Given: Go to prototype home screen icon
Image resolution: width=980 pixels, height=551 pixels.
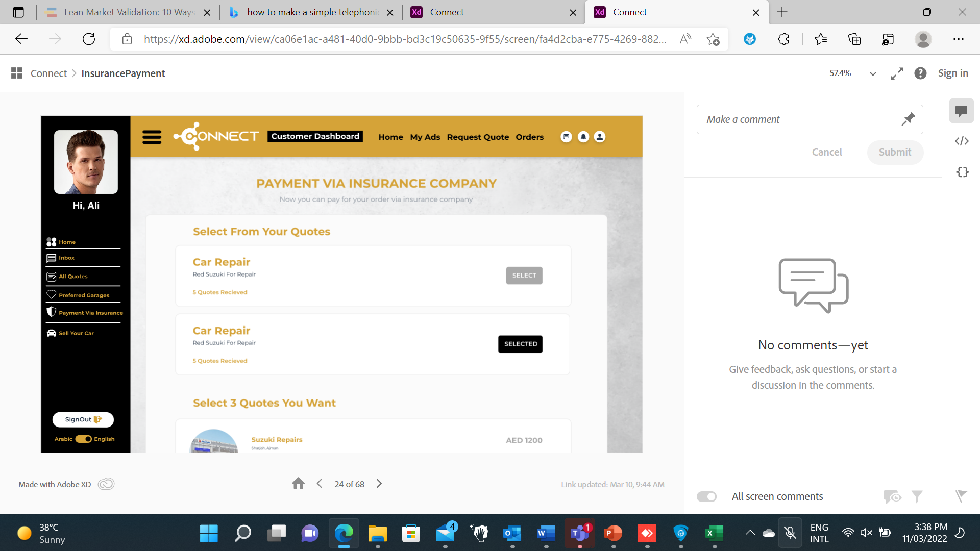Looking at the screenshot, I should pos(298,484).
